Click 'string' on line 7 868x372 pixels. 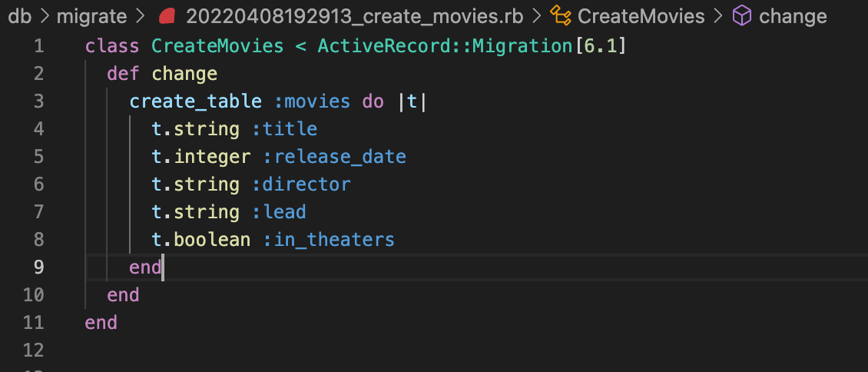(x=207, y=213)
